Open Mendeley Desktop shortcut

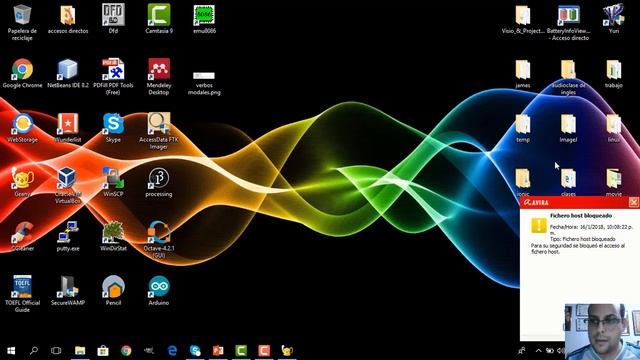click(159, 77)
